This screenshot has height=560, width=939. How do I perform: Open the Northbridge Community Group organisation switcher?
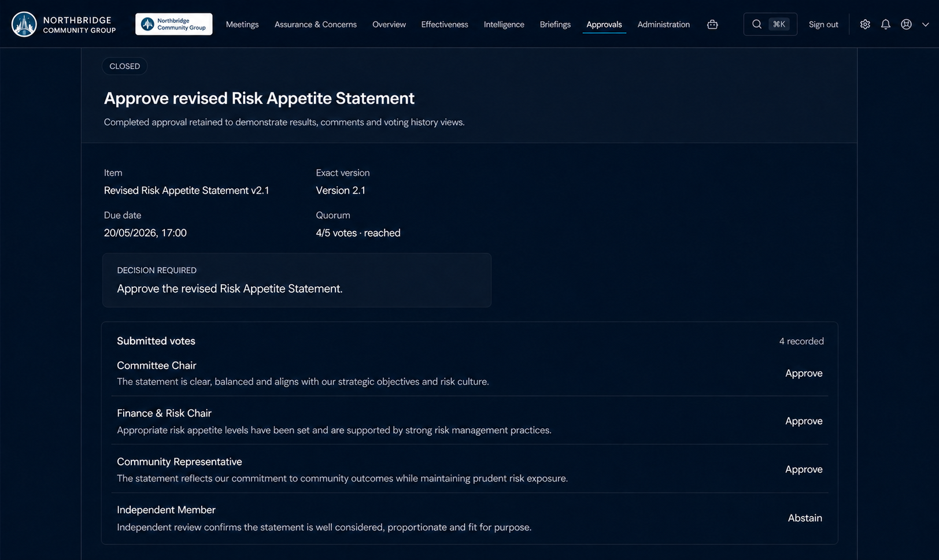click(173, 24)
